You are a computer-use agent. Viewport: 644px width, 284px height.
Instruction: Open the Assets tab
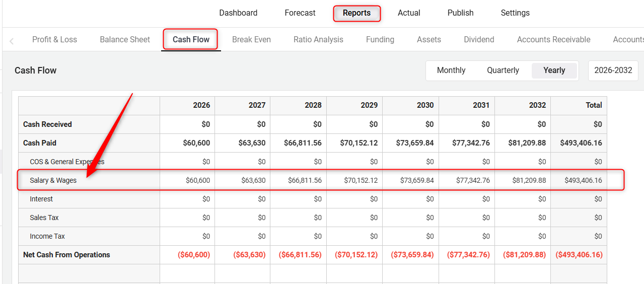pos(429,39)
